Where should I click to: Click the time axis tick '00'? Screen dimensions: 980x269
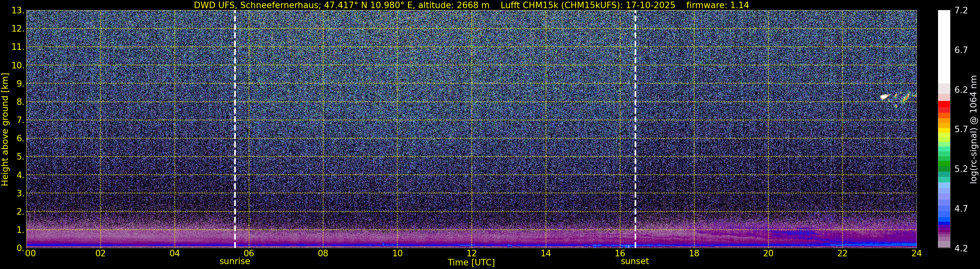tap(30, 253)
